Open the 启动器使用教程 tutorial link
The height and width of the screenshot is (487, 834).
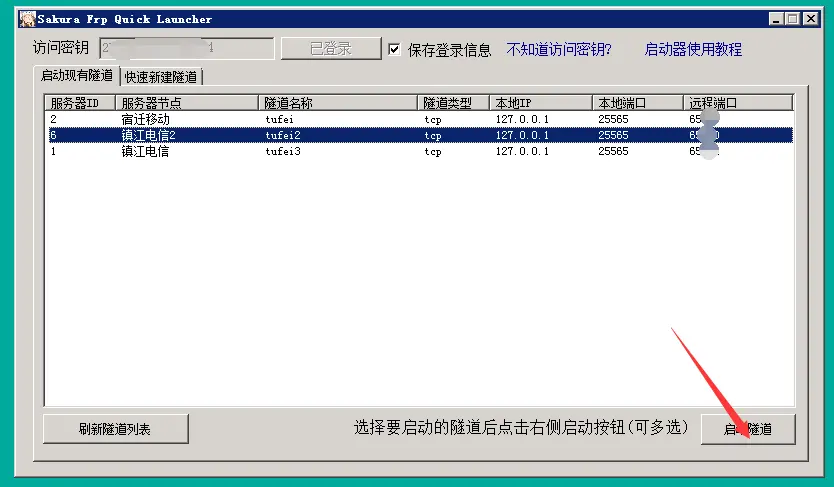[x=693, y=49]
